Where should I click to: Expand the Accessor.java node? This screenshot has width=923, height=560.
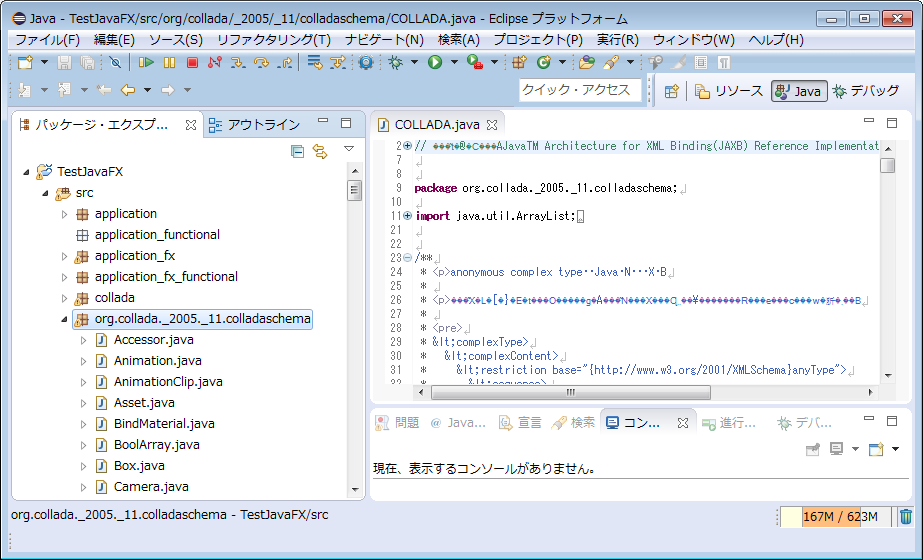[x=83, y=340]
